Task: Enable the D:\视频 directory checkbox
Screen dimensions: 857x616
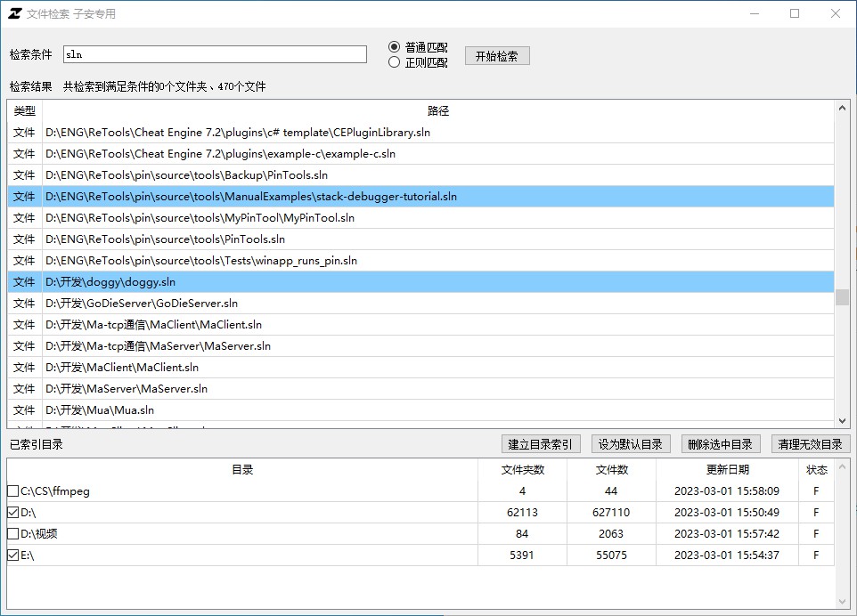Action: coord(12,534)
